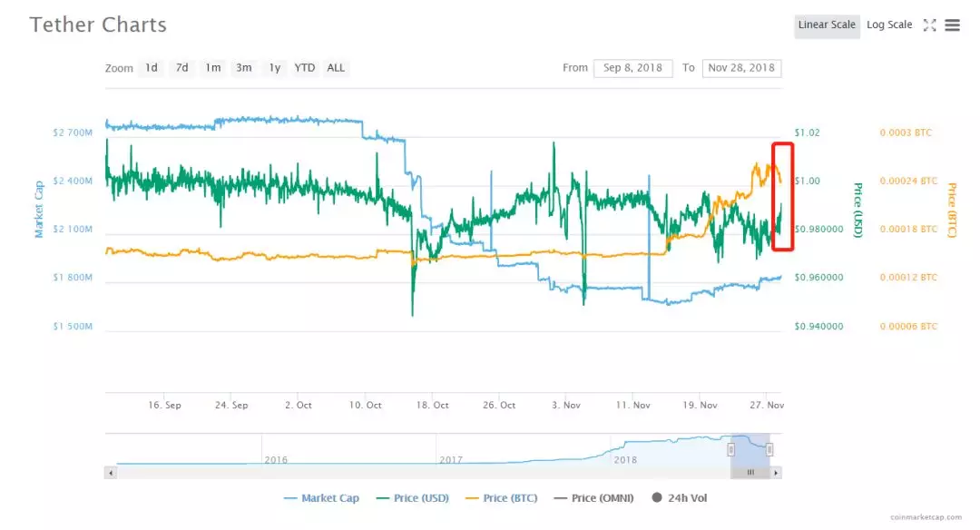Click the "0.00006 BTC" axis label
The image size is (980, 530).
click(908, 326)
